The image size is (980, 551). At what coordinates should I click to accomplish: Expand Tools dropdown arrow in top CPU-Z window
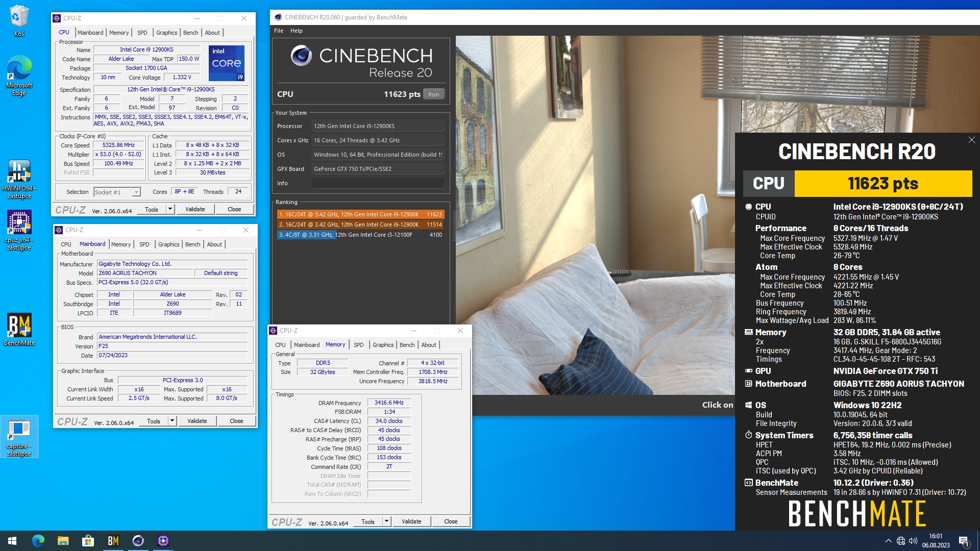(170, 209)
